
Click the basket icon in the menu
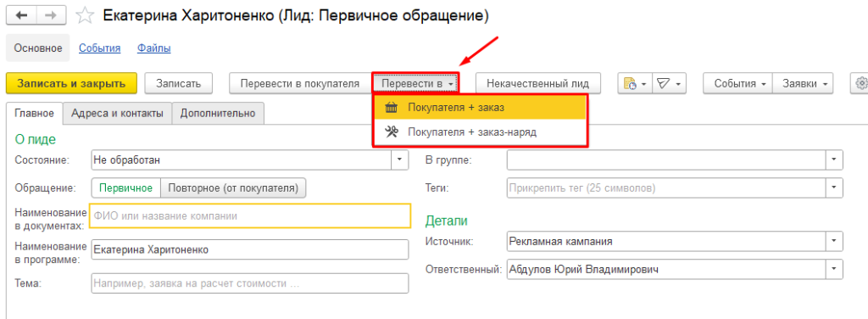click(x=392, y=108)
